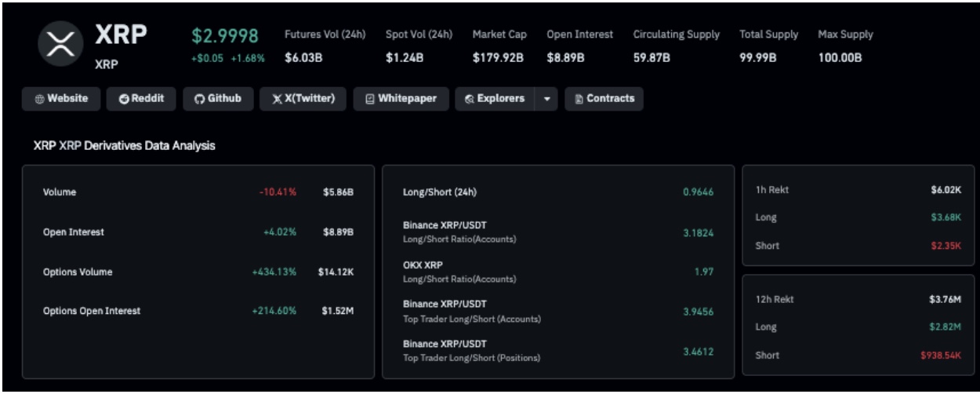Click the globe icon beside Website
Screen dimensions: 980x394
(x=39, y=100)
